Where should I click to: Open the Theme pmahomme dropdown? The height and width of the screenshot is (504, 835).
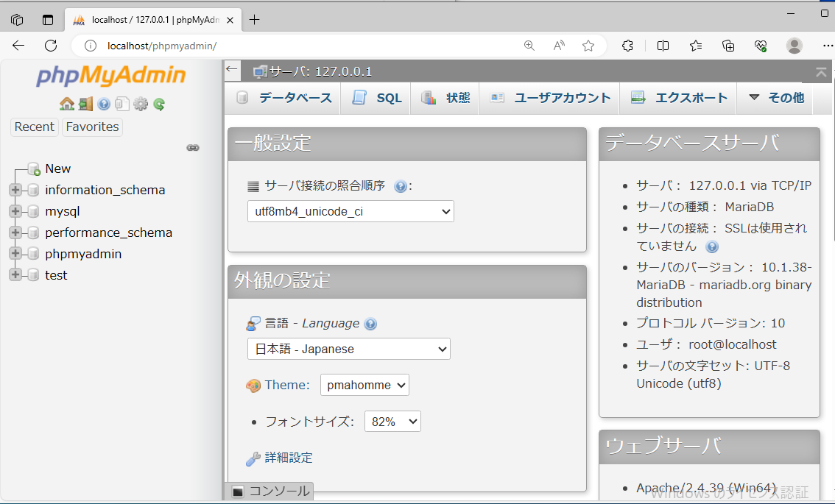(364, 385)
